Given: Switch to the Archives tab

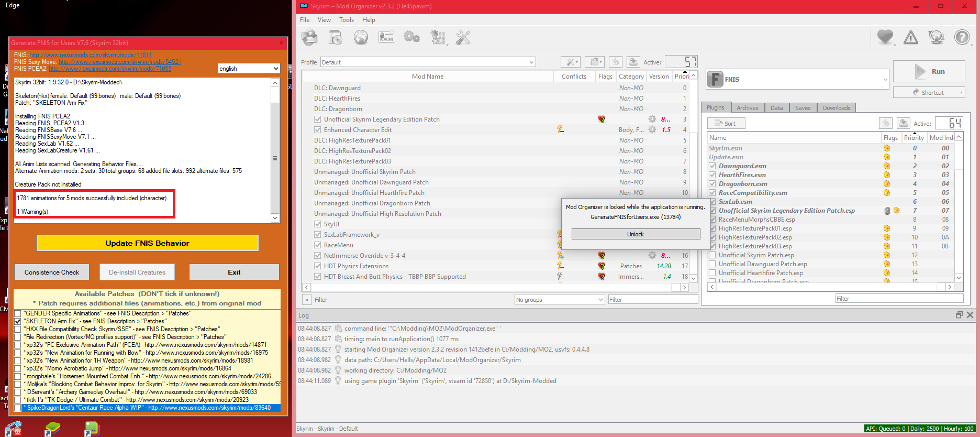Looking at the screenshot, I should click(747, 108).
